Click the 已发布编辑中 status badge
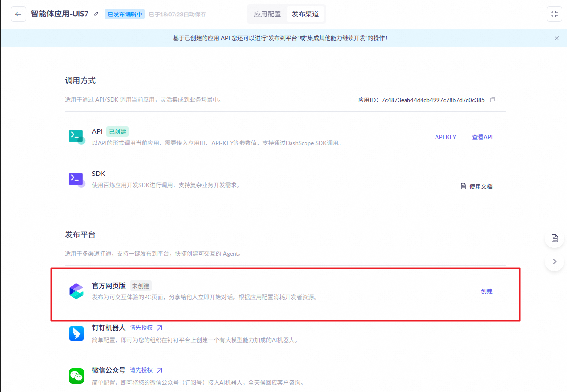 click(x=125, y=14)
